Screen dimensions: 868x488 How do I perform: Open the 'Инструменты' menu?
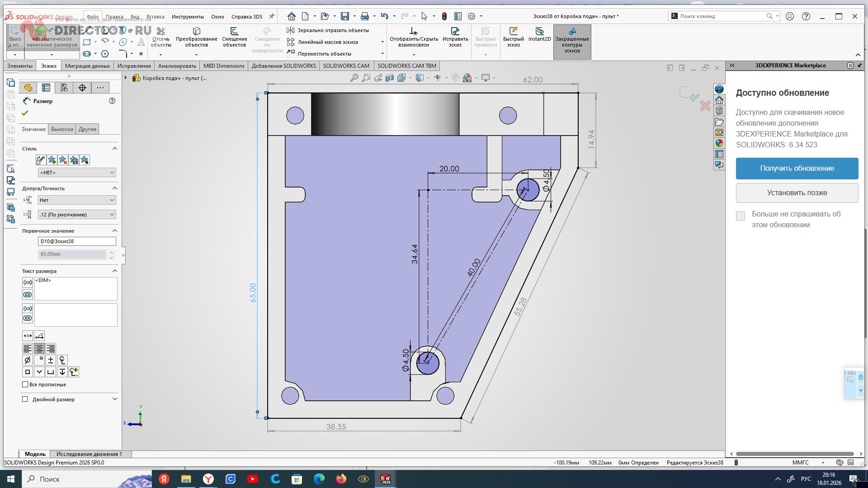tap(187, 17)
